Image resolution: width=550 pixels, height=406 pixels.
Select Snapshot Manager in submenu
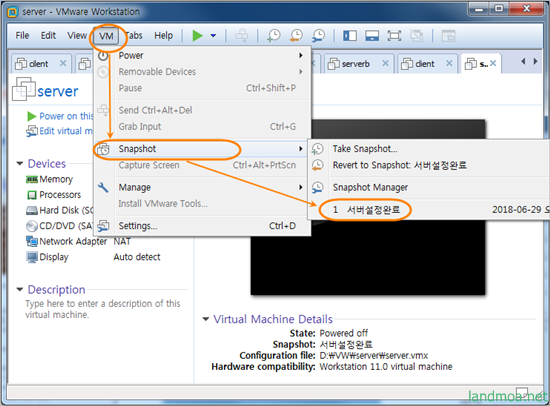tap(370, 187)
